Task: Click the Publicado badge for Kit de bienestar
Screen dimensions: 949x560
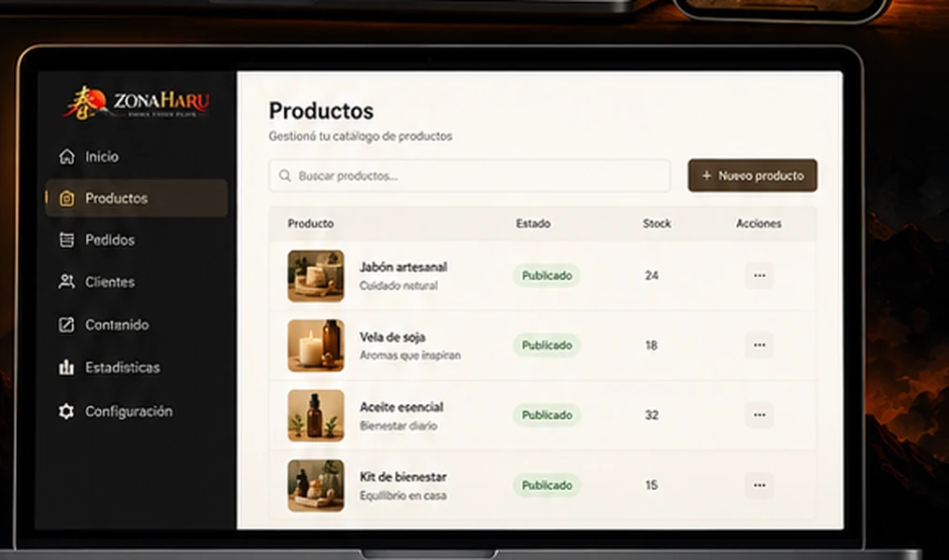Action: pos(547,485)
